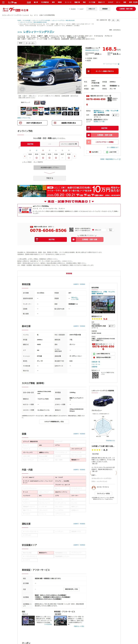Select 9/13 reservation slot circle

pyautogui.click(x=37, y=158)
